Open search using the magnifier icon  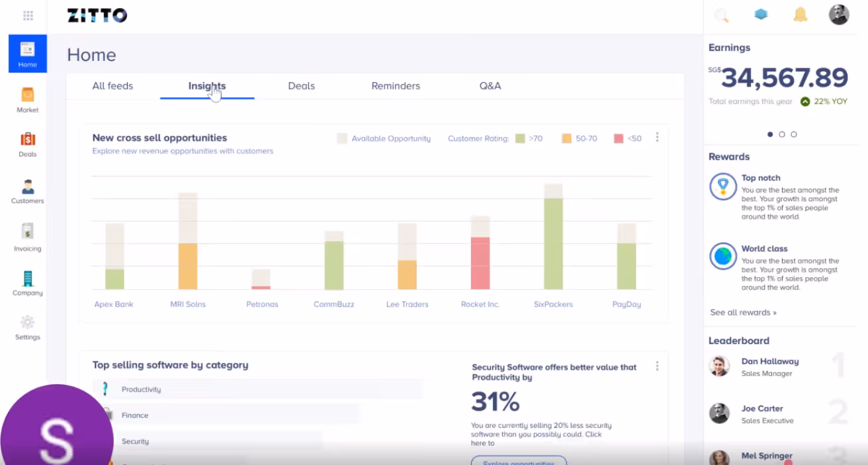tap(721, 14)
